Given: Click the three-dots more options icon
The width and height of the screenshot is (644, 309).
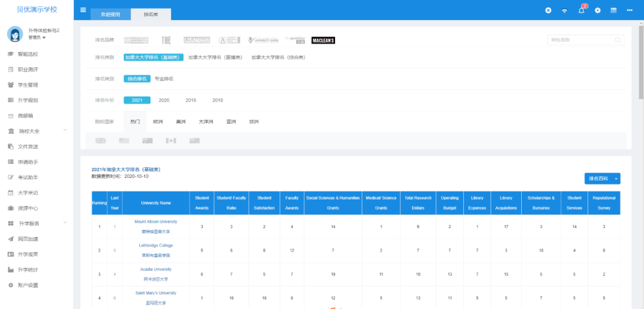Looking at the screenshot, I should pyautogui.click(x=629, y=11).
